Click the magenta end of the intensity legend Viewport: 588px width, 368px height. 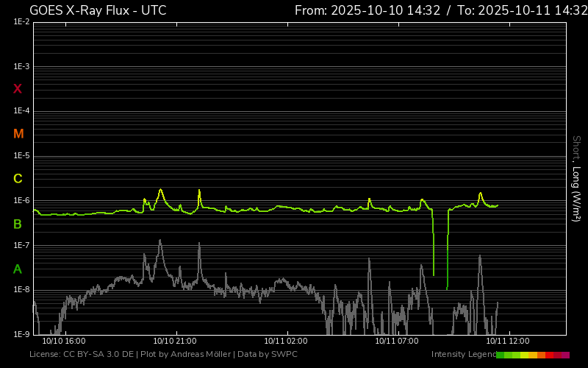click(x=565, y=355)
